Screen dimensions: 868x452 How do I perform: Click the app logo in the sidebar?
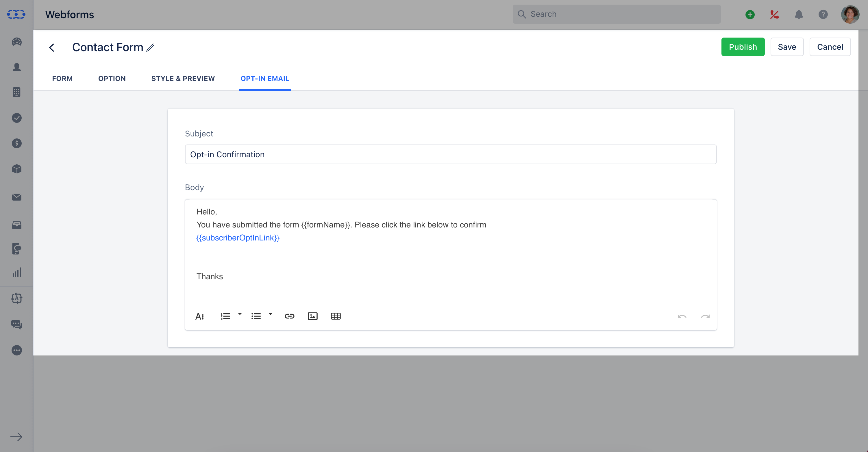(16, 14)
